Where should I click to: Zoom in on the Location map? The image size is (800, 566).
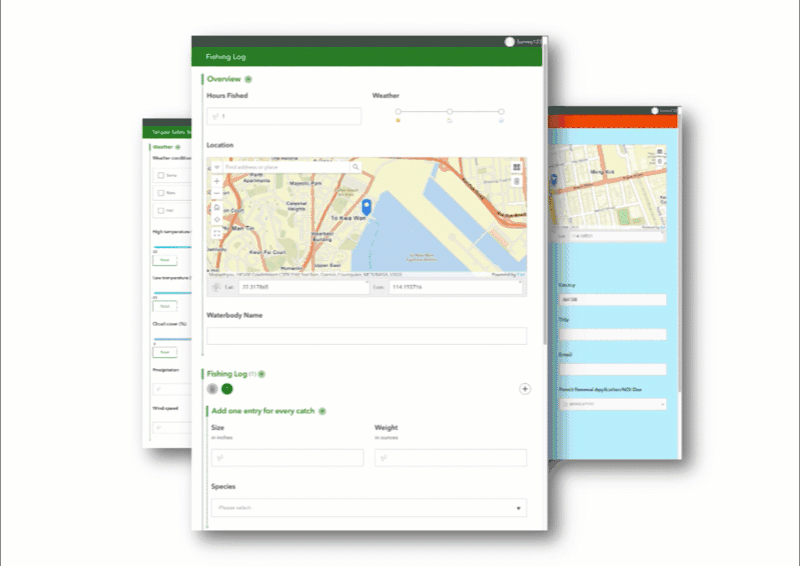(217, 181)
